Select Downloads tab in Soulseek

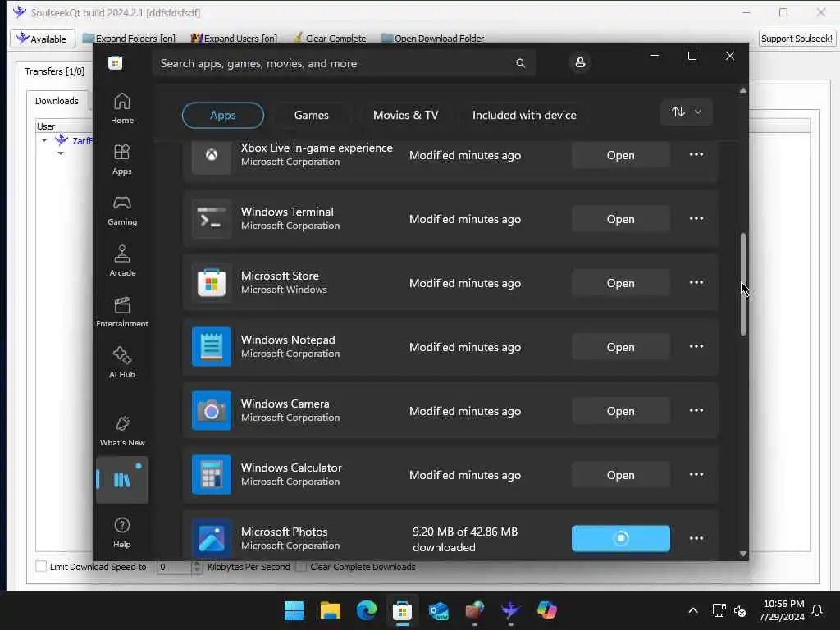pyautogui.click(x=57, y=101)
